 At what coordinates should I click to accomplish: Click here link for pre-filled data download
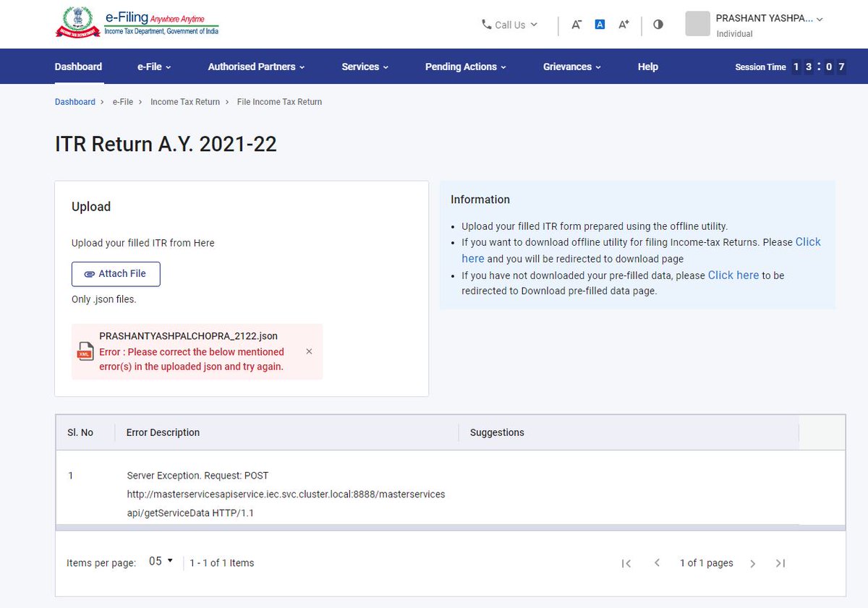(x=733, y=275)
